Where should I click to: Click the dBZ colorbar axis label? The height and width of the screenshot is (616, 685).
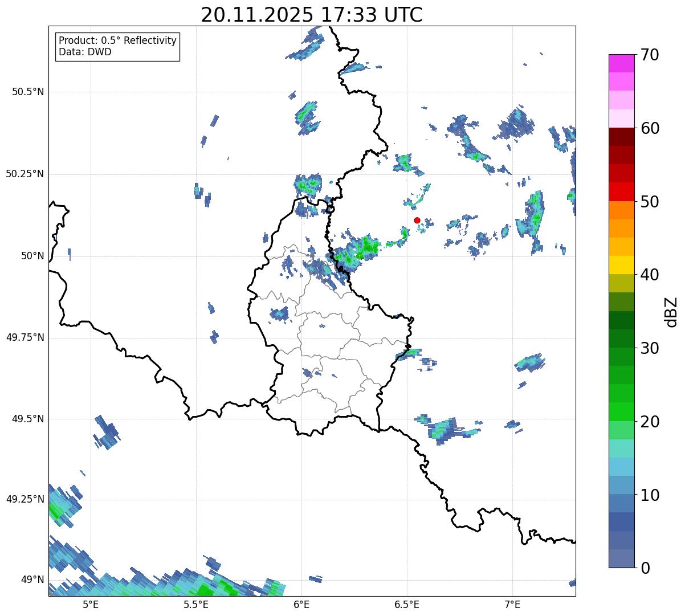671,311
